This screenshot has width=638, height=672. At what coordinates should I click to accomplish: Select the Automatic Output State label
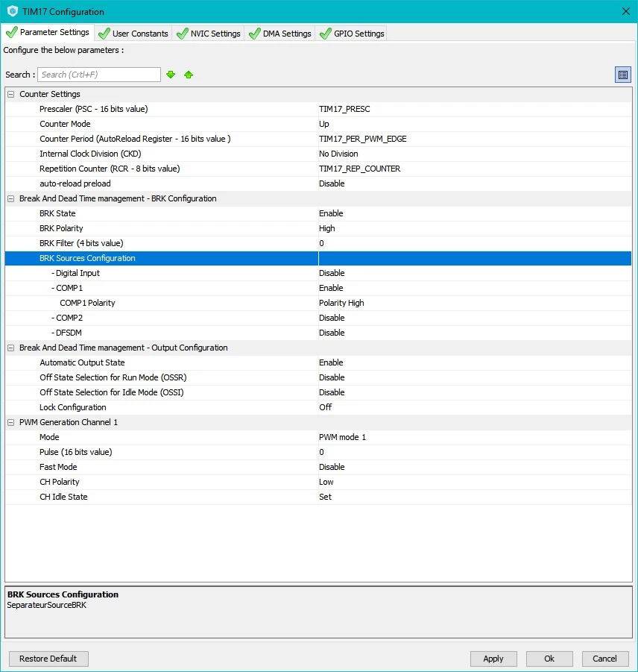click(x=82, y=362)
